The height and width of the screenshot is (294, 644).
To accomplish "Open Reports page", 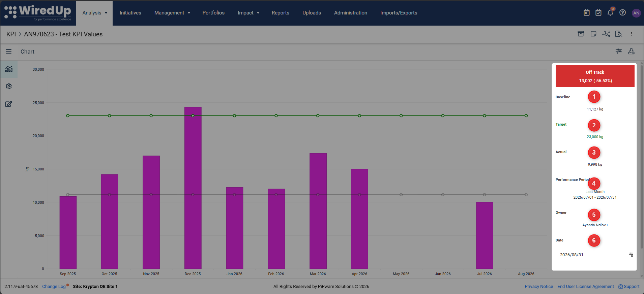I will click(281, 13).
